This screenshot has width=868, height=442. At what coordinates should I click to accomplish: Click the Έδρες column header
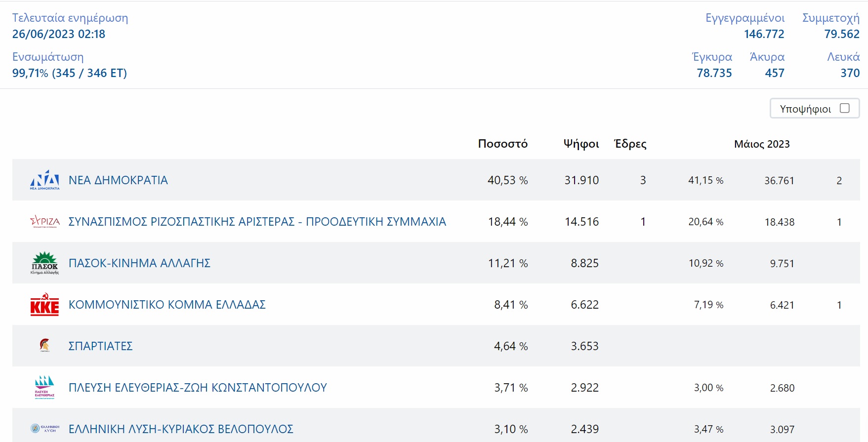pos(630,144)
